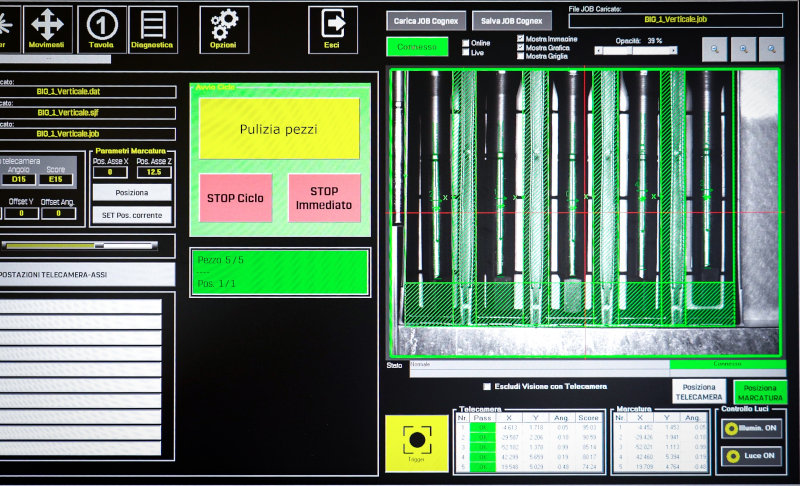Open Opzioni gear settings

click(224, 30)
